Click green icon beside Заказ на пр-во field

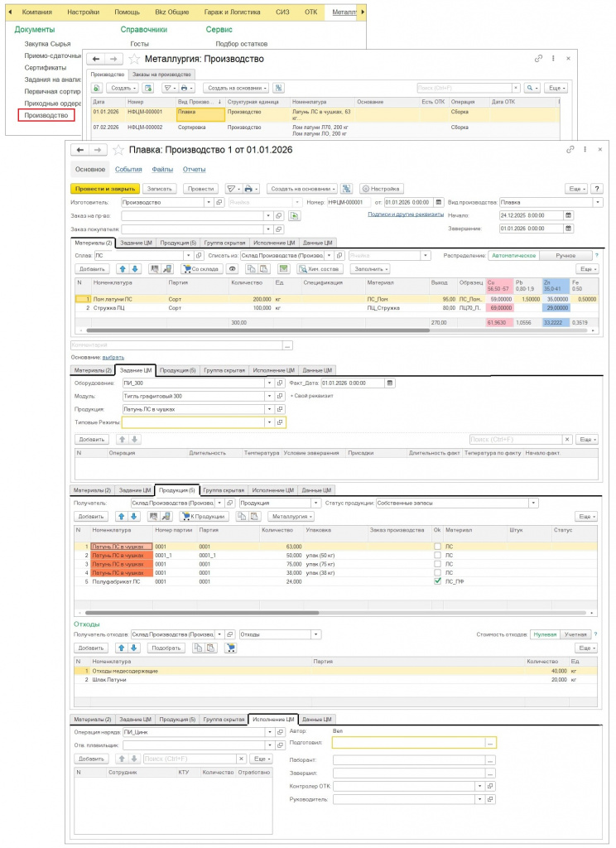pos(295,215)
